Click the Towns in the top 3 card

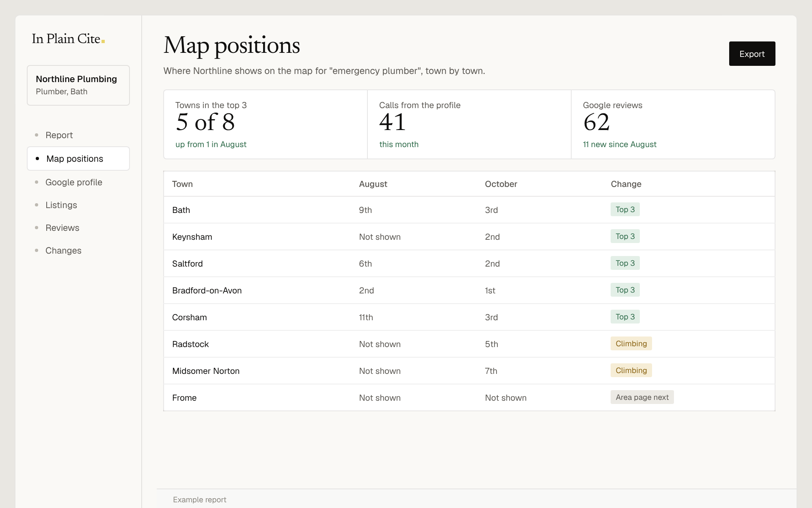[266, 124]
